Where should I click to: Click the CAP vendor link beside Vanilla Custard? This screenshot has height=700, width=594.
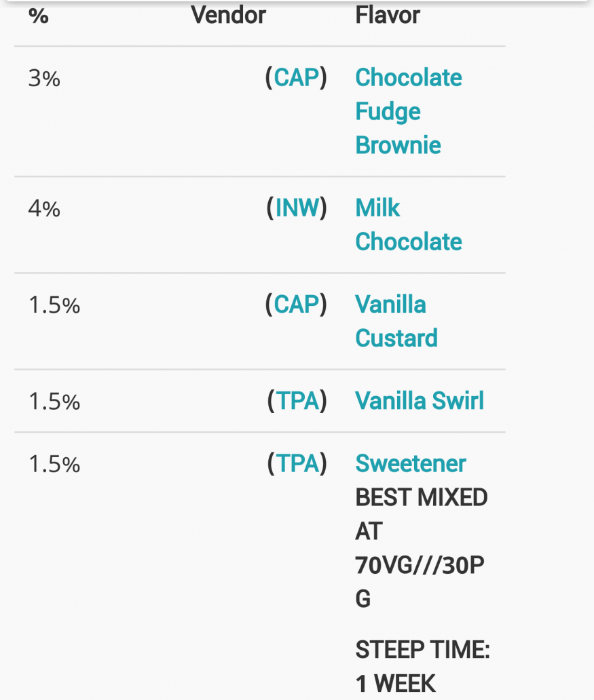297,305
